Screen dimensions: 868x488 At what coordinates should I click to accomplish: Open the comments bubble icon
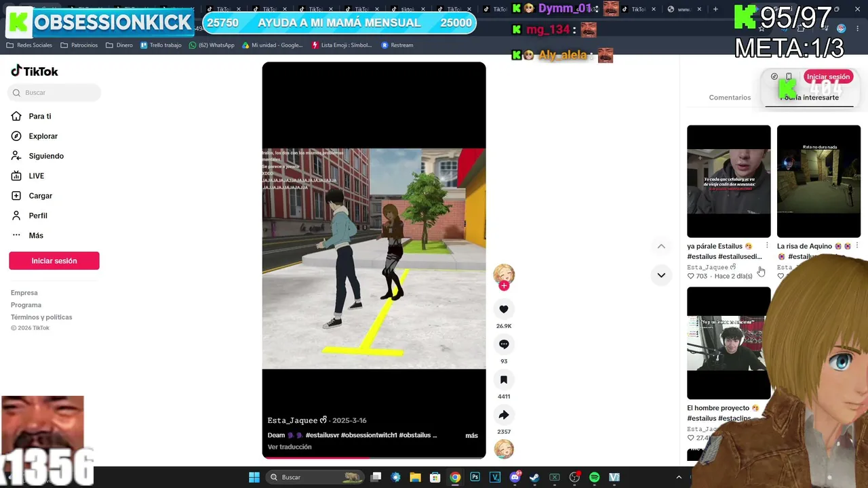click(x=504, y=344)
